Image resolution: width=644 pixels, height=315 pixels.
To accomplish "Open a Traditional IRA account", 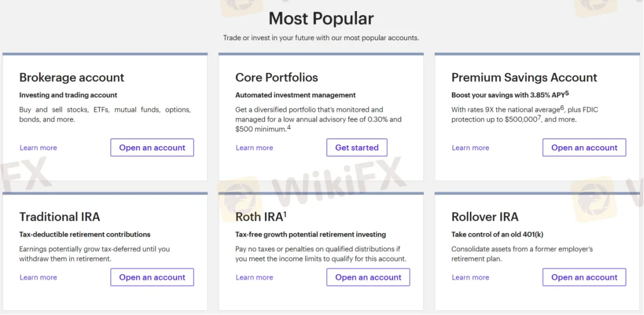I will click(152, 278).
